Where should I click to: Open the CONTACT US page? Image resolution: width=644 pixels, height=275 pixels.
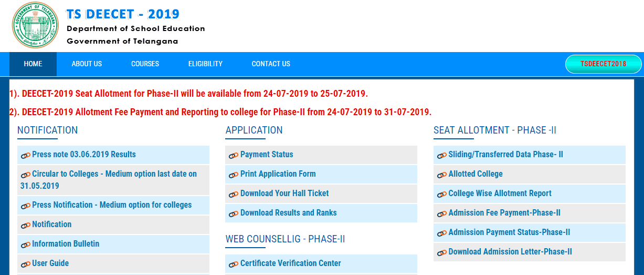pyautogui.click(x=271, y=64)
